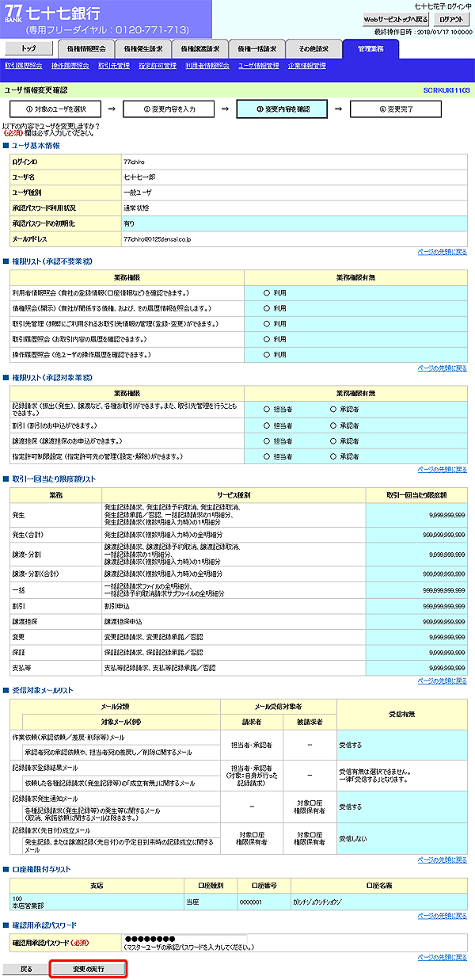Click the 受信する value for 作業依頼メール
Screen dimensions: 475x980
click(351, 745)
